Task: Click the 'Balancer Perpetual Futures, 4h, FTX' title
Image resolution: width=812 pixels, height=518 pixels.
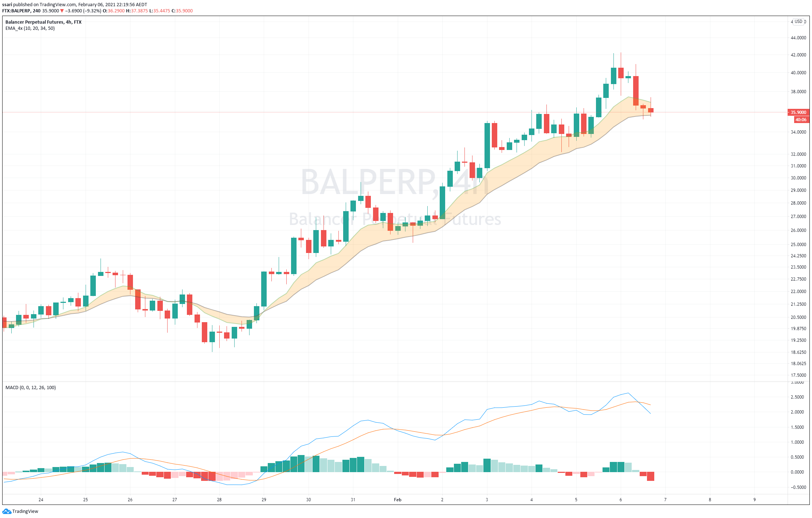Action: (x=43, y=22)
